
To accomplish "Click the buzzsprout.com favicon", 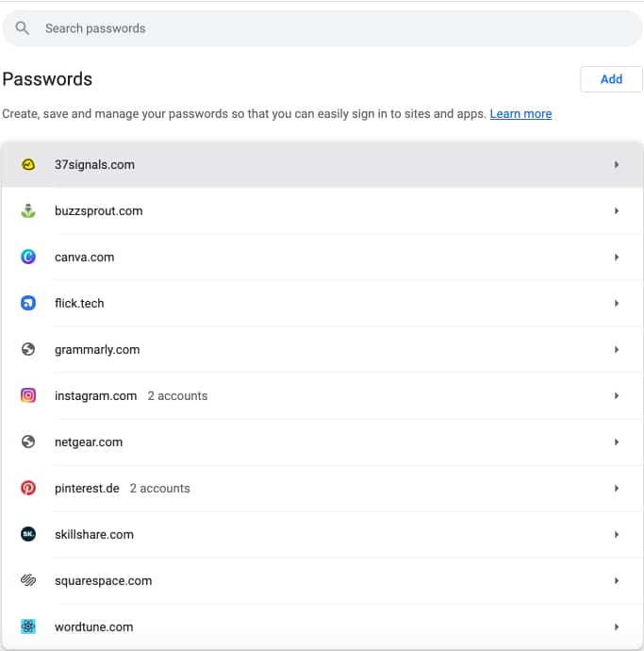I will click(x=28, y=211).
